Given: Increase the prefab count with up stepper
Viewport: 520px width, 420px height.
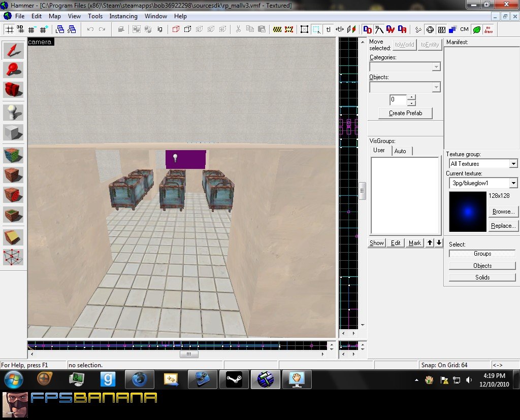Looking at the screenshot, I should 411,97.
